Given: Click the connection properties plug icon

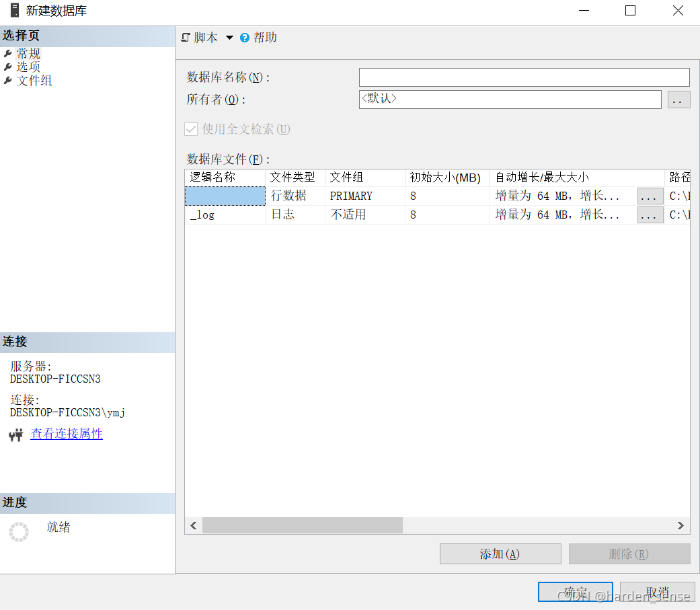Looking at the screenshot, I should (x=16, y=434).
